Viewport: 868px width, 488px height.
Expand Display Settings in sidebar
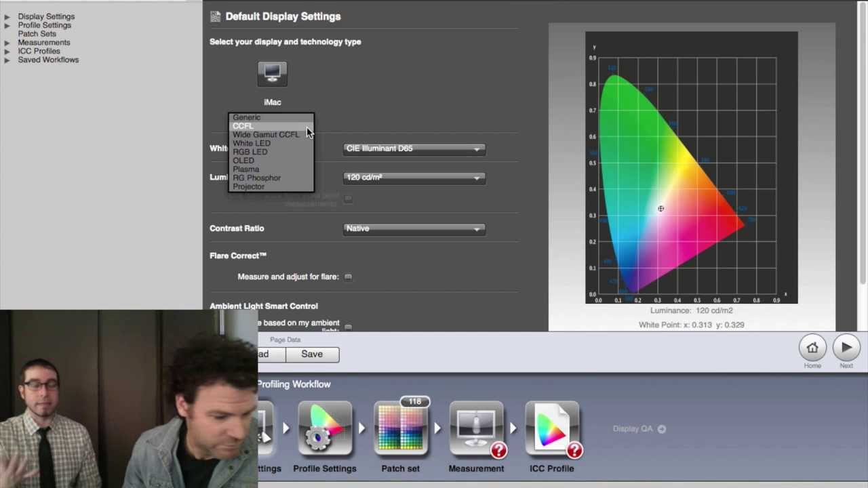click(7, 16)
